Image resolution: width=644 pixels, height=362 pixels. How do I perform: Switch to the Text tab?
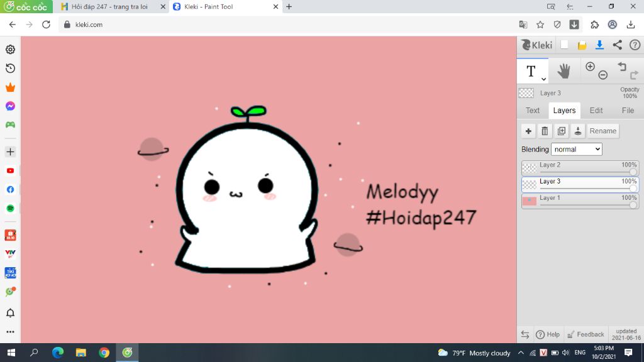(532, 111)
